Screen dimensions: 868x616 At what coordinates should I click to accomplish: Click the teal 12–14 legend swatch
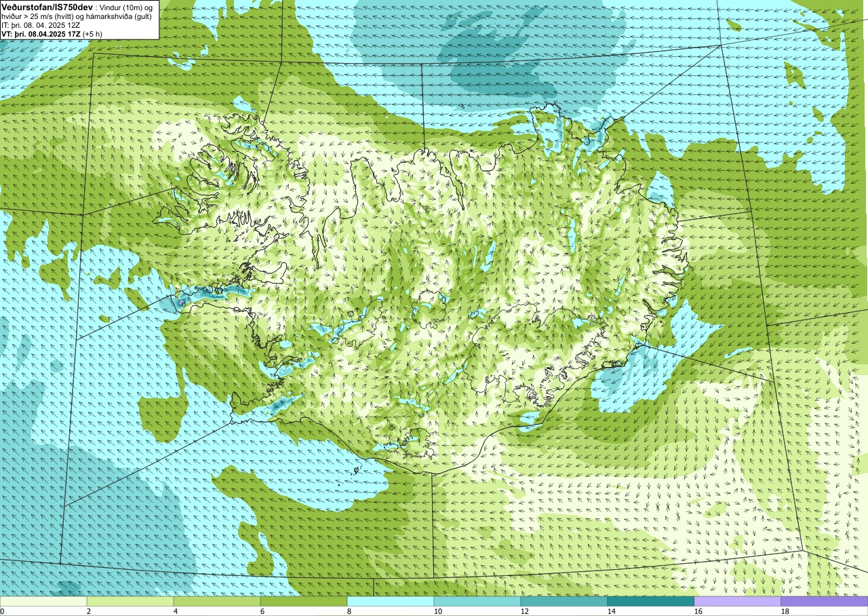[564, 601]
